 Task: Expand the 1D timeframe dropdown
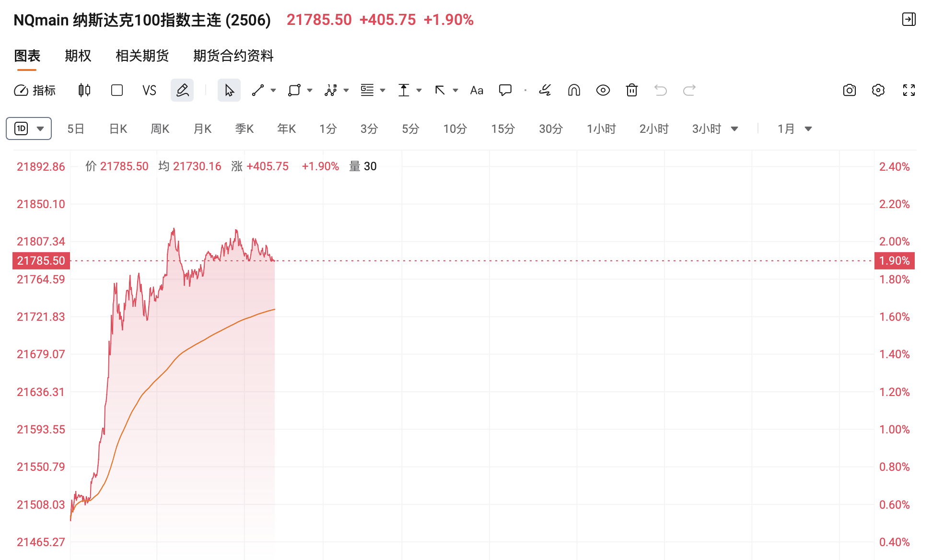pos(29,128)
